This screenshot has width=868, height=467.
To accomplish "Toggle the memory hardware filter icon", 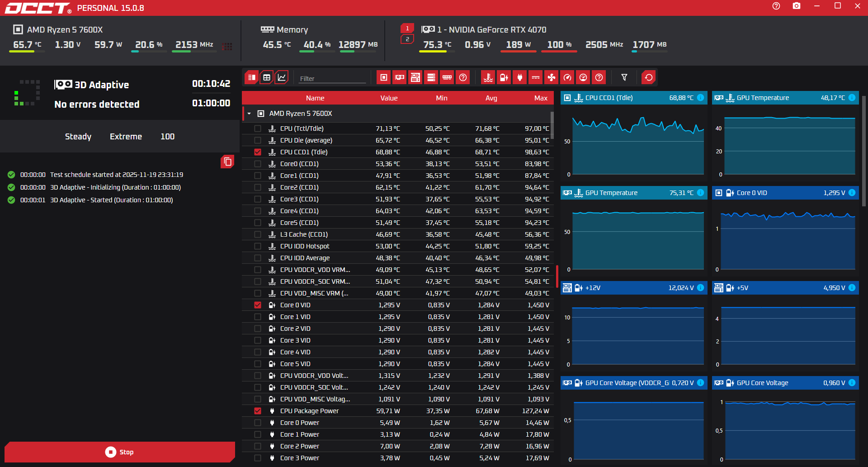I will coord(447,77).
